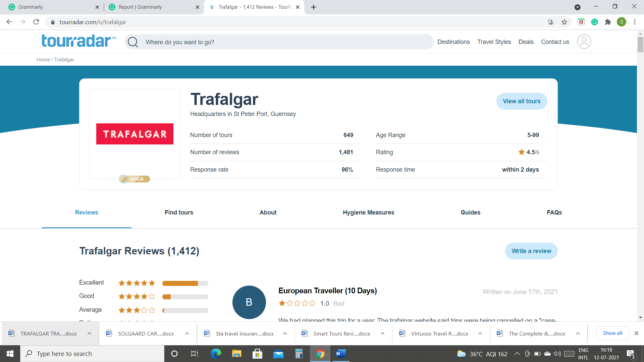This screenshot has height=362, width=644.
Task: Open a new browser tab
Action: pos(314,7)
